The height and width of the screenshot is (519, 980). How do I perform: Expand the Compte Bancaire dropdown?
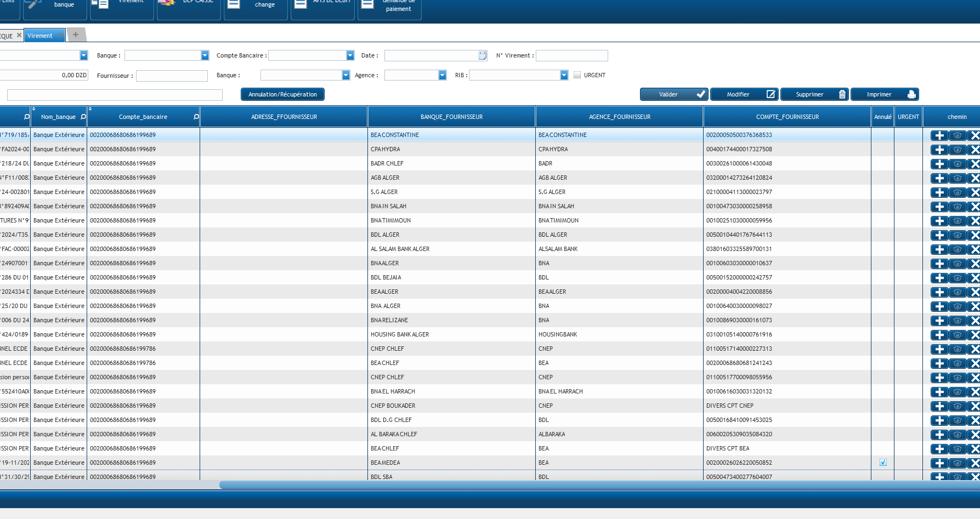(350, 55)
